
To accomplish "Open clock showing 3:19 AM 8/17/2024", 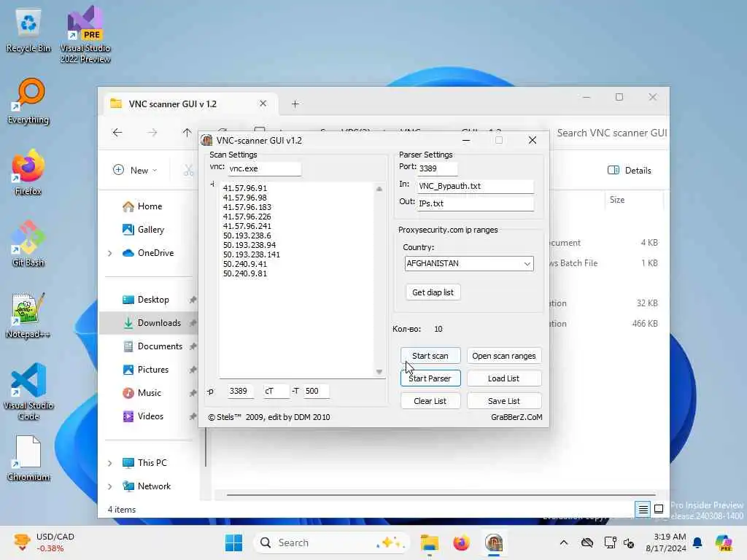I will (665, 542).
